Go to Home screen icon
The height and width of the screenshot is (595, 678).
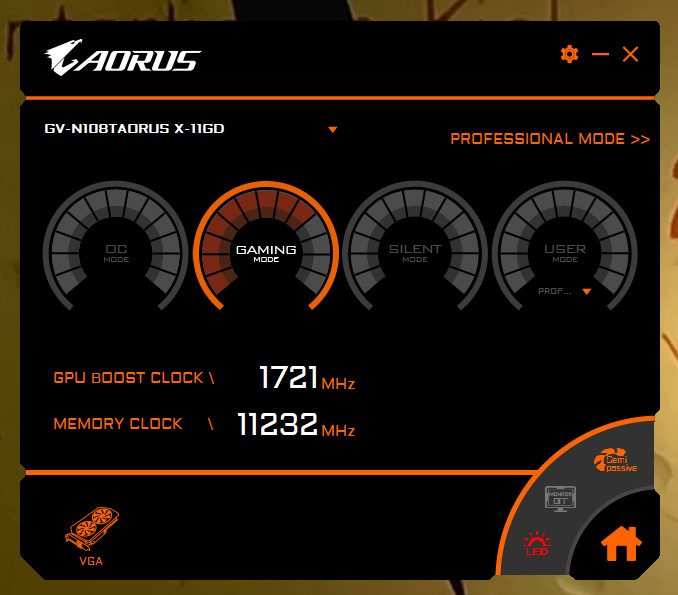pos(621,544)
